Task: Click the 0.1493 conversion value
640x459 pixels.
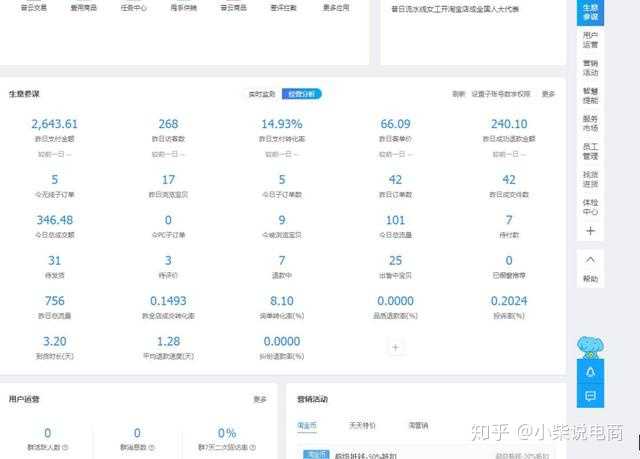Action: pos(168,301)
